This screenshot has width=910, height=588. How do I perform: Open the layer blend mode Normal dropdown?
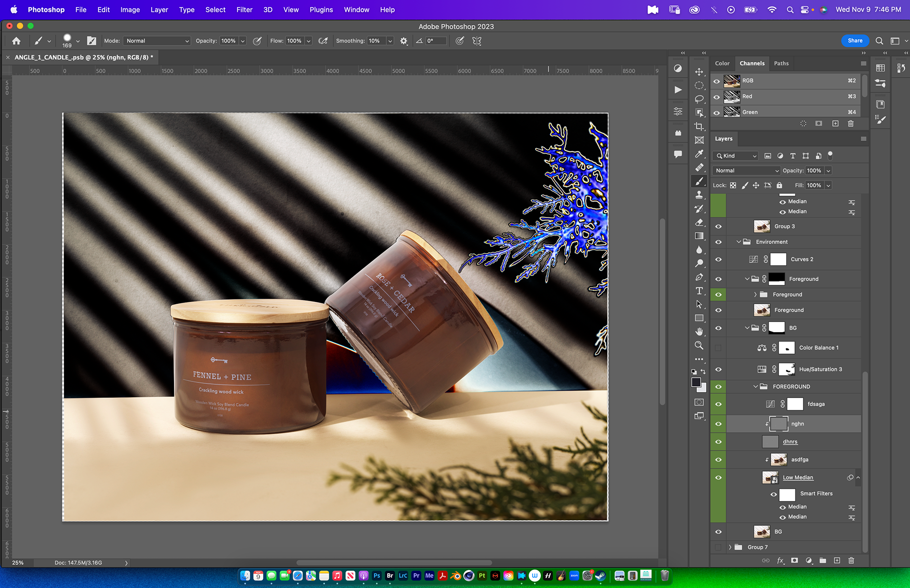point(746,171)
